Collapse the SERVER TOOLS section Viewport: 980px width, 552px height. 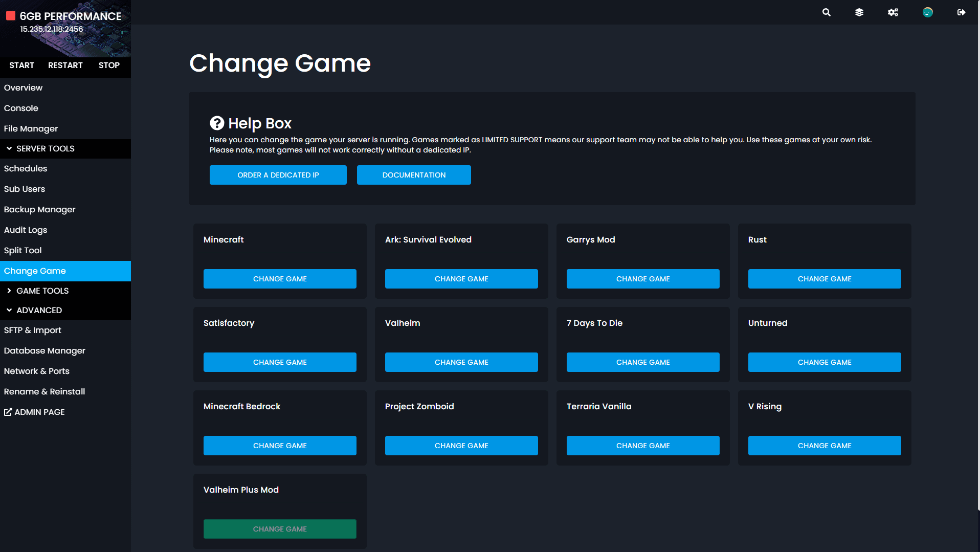coord(65,148)
